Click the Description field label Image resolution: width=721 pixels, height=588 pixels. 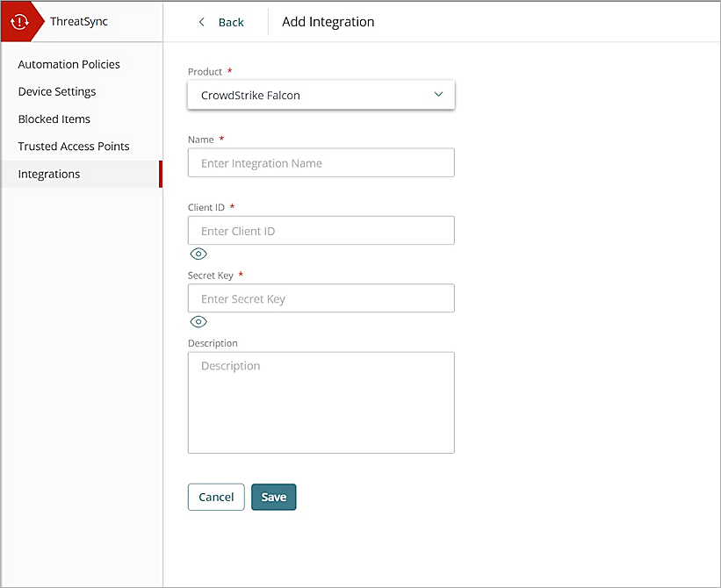coord(213,343)
